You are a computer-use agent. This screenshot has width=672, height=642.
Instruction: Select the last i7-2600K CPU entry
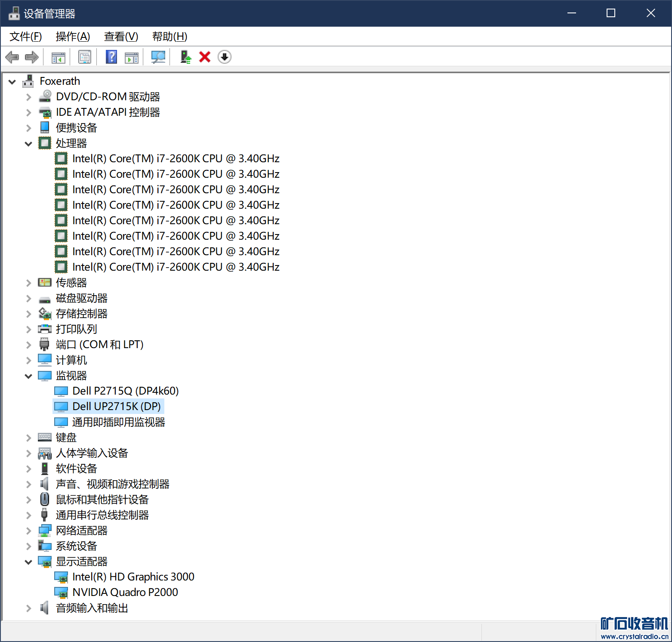coord(176,267)
